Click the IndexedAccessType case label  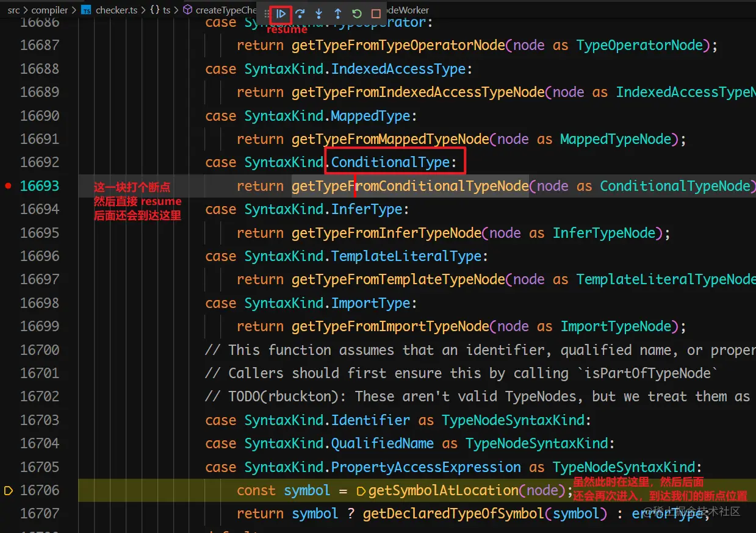tap(398, 69)
